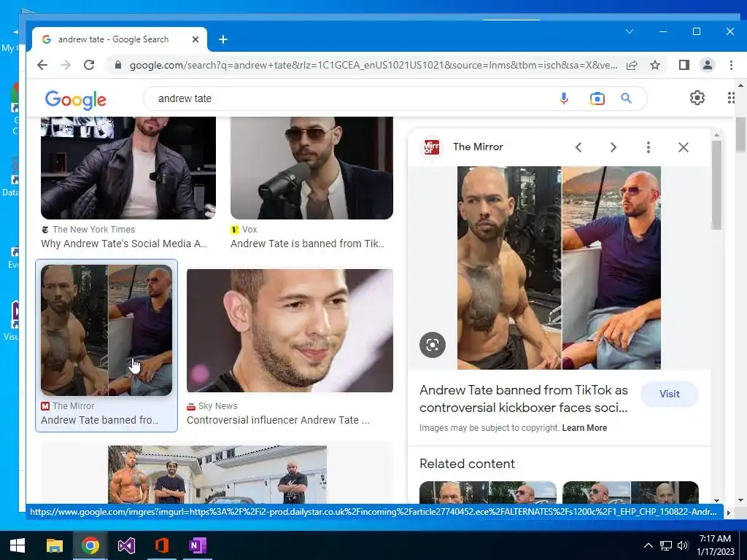The image size is (747, 560).
Task: Reload the Google search page
Action: pyautogui.click(x=88, y=65)
